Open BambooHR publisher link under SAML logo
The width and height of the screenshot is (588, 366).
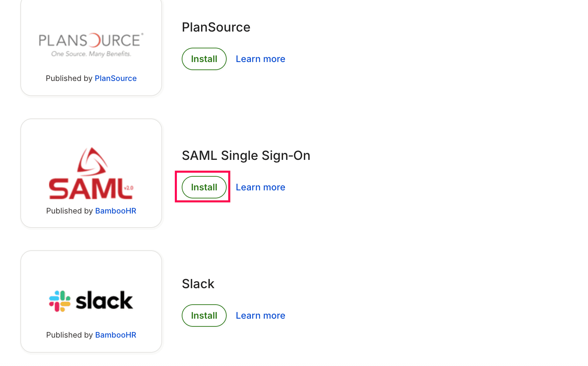(115, 211)
